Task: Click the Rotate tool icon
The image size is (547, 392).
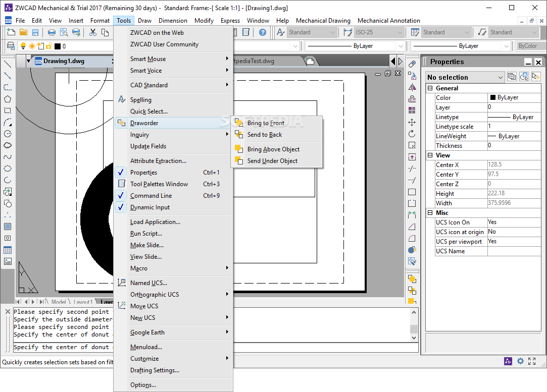Action: 412,134
